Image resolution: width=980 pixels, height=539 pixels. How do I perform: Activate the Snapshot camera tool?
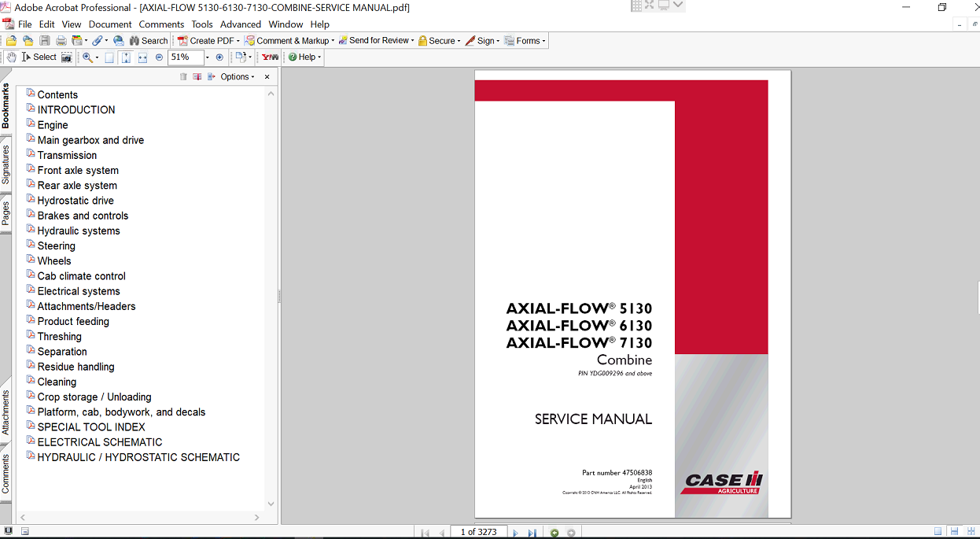point(67,57)
